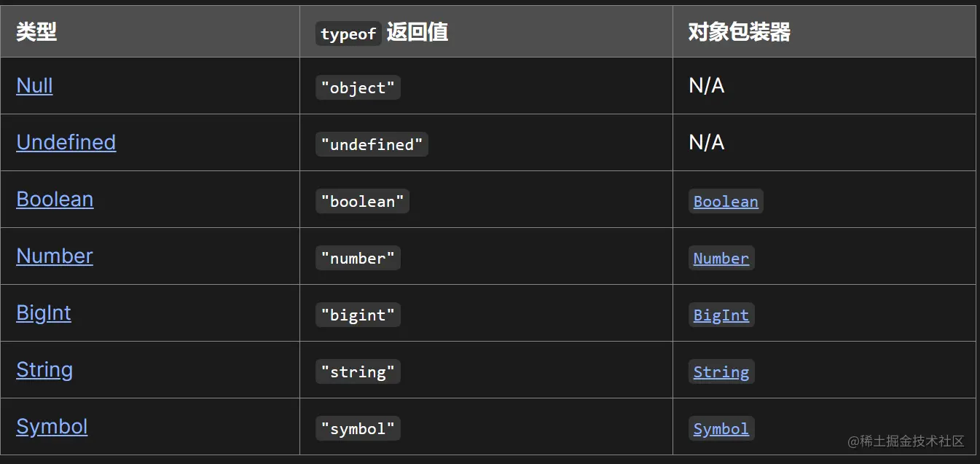Open the String link in type column

pos(44,370)
